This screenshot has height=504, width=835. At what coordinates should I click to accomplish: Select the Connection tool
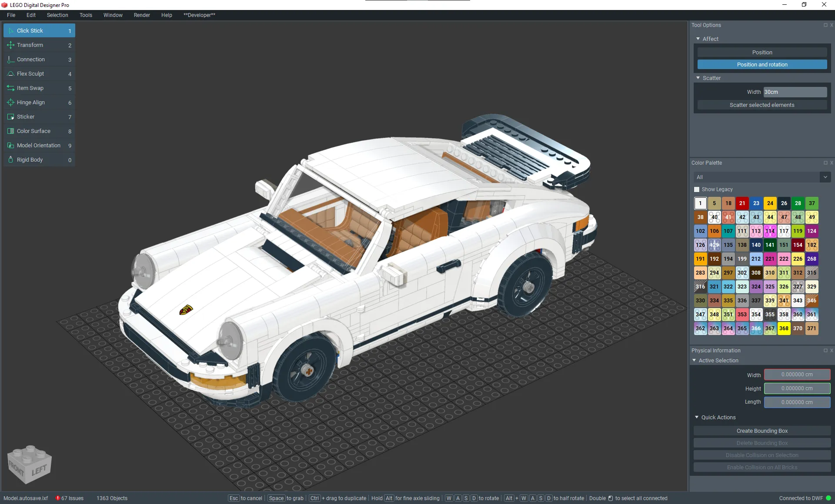(x=39, y=60)
